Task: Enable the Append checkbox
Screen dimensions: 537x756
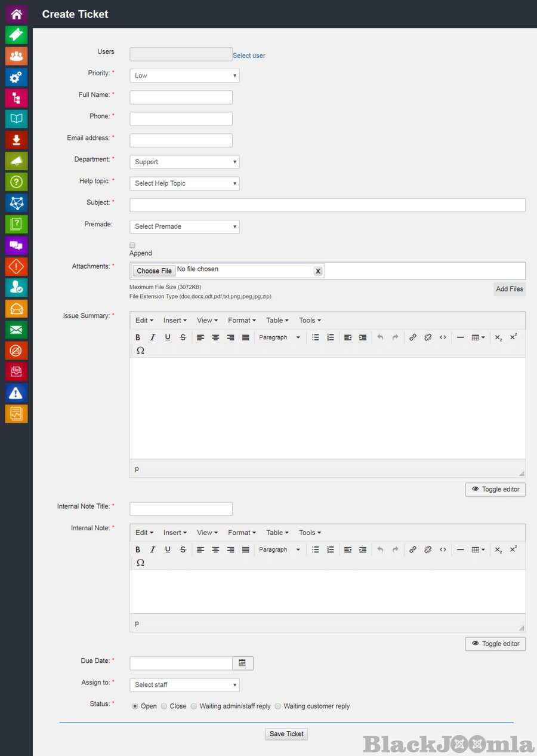Action: pos(132,245)
